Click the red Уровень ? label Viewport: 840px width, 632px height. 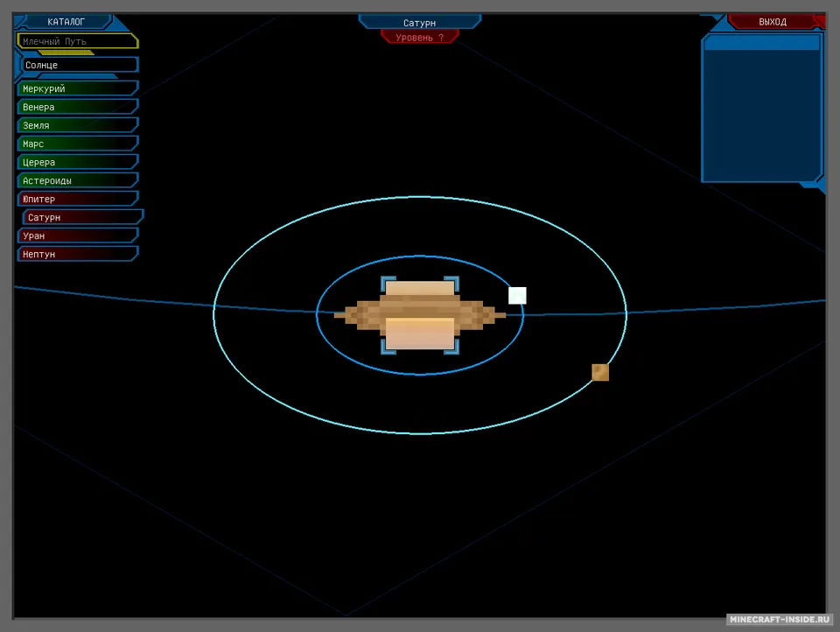pos(419,38)
